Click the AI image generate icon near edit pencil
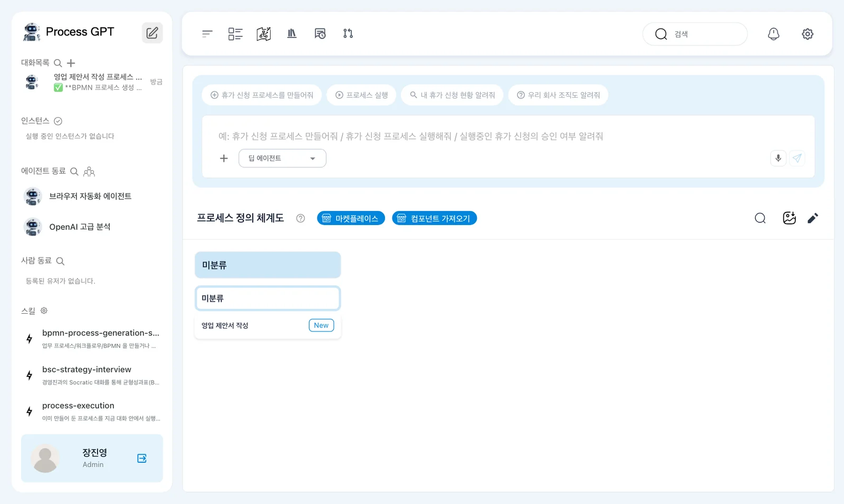This screenshot has height=504, width=844. click(x=789, y=218)
